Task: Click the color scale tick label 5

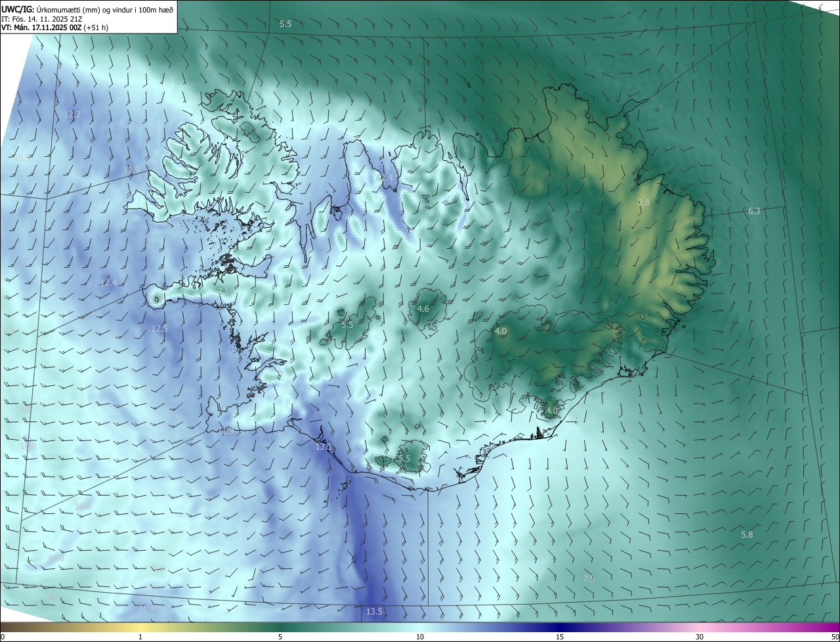Action: click(280, 637)
